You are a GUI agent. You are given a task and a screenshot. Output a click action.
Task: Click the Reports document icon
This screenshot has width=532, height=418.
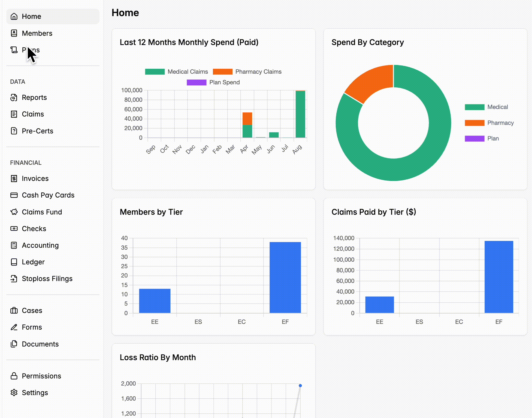click(x=14, y=97)
